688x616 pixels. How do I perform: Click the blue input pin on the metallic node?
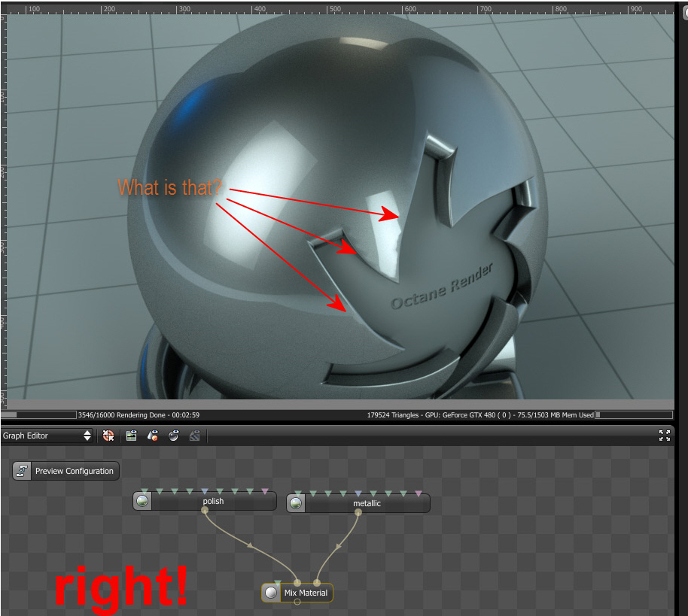358,493
